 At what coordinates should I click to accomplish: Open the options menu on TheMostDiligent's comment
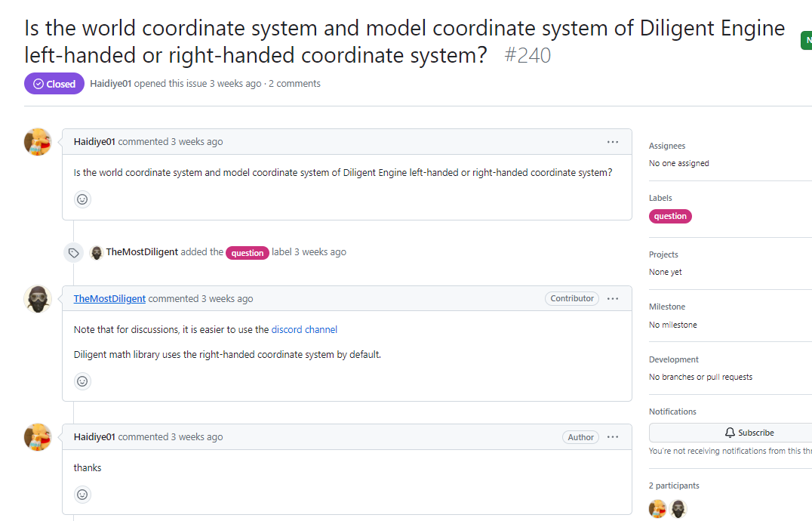tap(612, 298)
